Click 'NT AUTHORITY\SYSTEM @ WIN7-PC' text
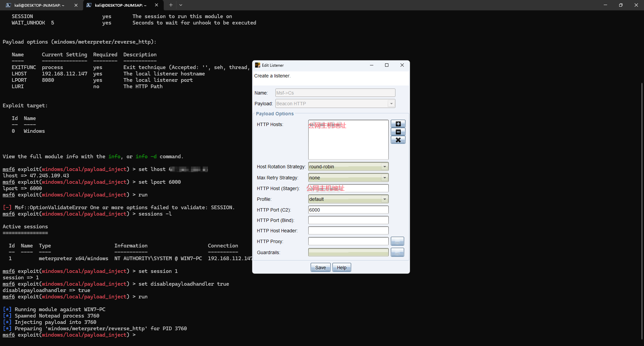 tap(158, 258)
